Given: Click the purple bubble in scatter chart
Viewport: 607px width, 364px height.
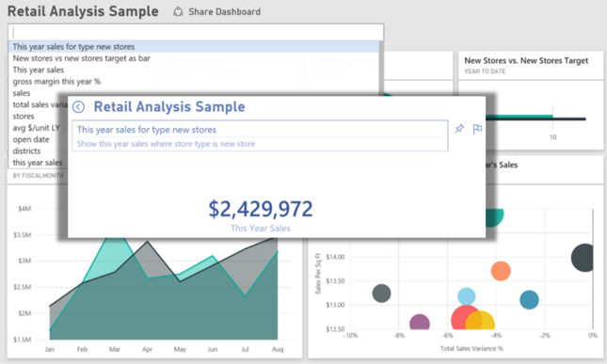Looking at the screenshot, I should click(419, 323).
